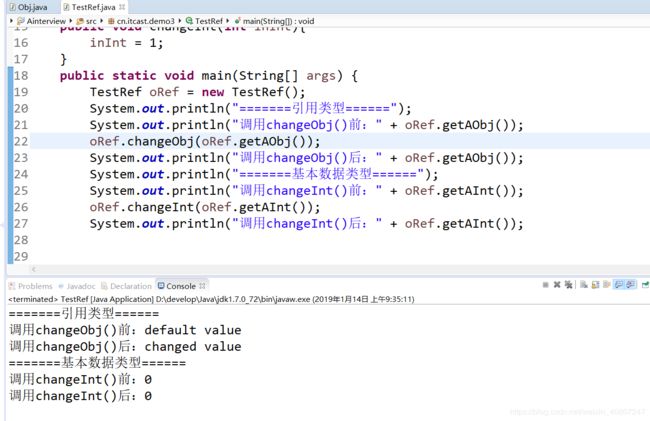Click console output 'changeObj()前: default value'
The image size is (650, 421).
click(125, 330)
